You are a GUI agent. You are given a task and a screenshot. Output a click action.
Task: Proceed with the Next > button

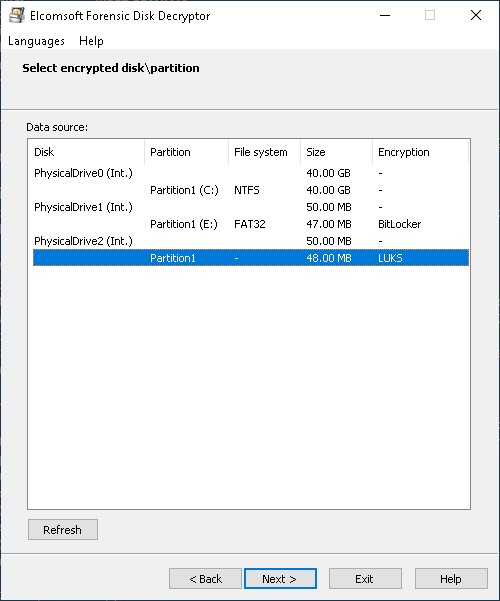pos(280,579)
